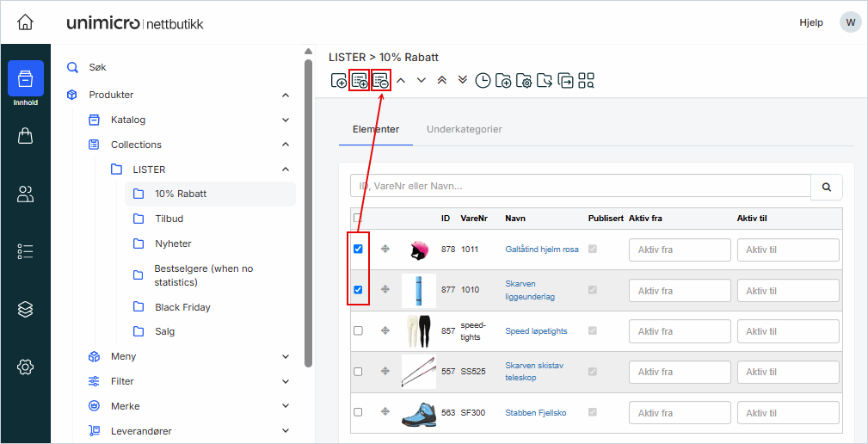Expand the Meny section chevron

pos(286,356)
